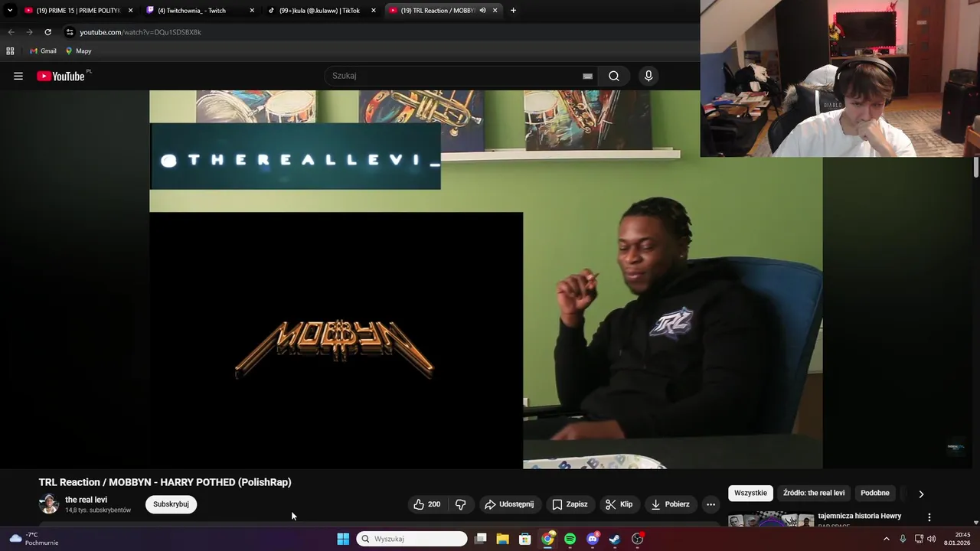Viewport: 980px width, 551px height.
Task: Show next filter chips with right arrow
Action: [921, 494]
